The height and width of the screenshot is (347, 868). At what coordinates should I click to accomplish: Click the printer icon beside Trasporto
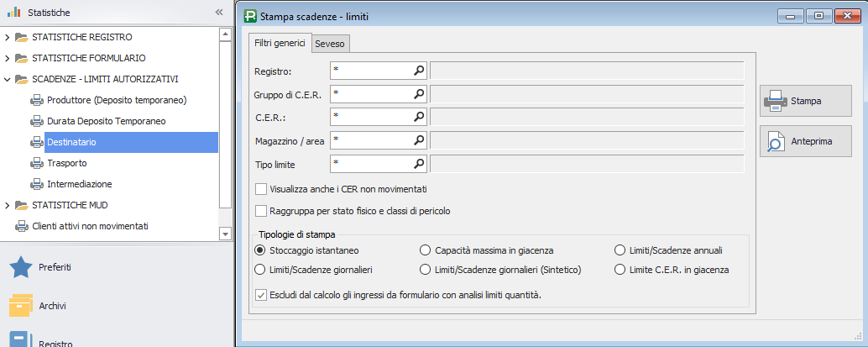coord(37,163)
